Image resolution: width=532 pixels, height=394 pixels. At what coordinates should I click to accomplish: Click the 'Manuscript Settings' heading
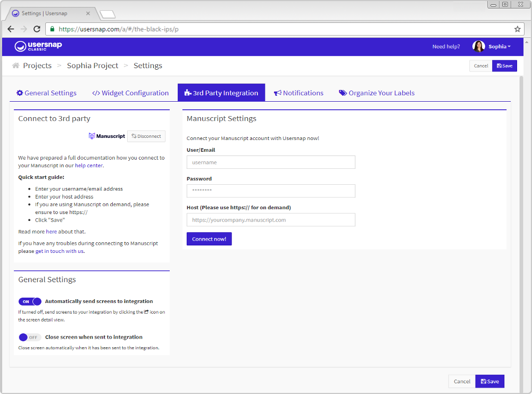pyautogui.click(x=221, y=119)
